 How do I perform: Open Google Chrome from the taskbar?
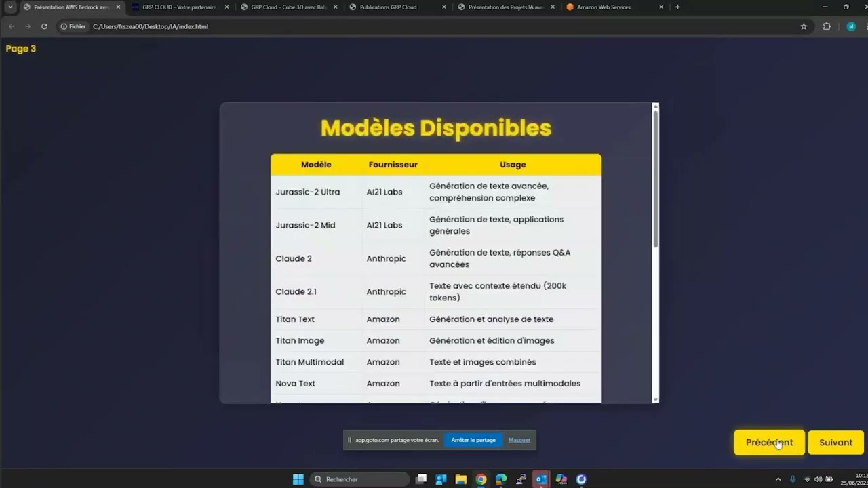pos(481,479)
